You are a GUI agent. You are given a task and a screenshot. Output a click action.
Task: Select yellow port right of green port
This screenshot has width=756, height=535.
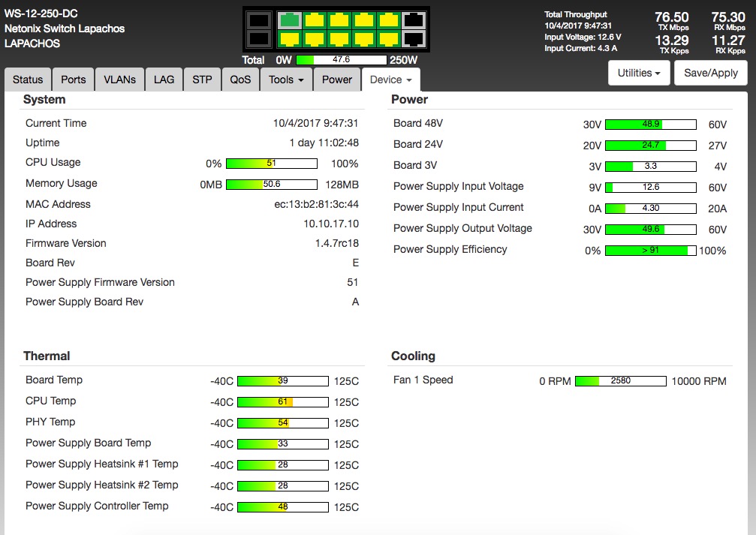[x=314, y=20]
